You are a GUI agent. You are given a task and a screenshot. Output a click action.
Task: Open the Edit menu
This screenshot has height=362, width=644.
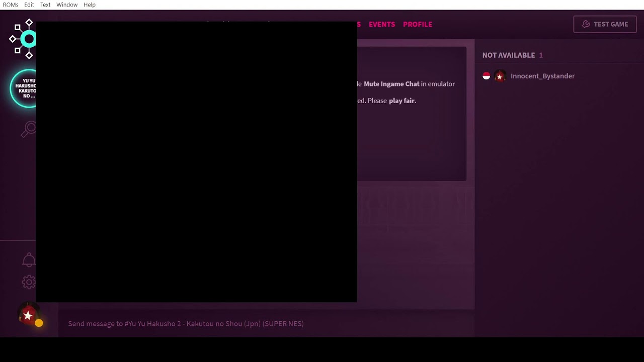click(29, 5)
